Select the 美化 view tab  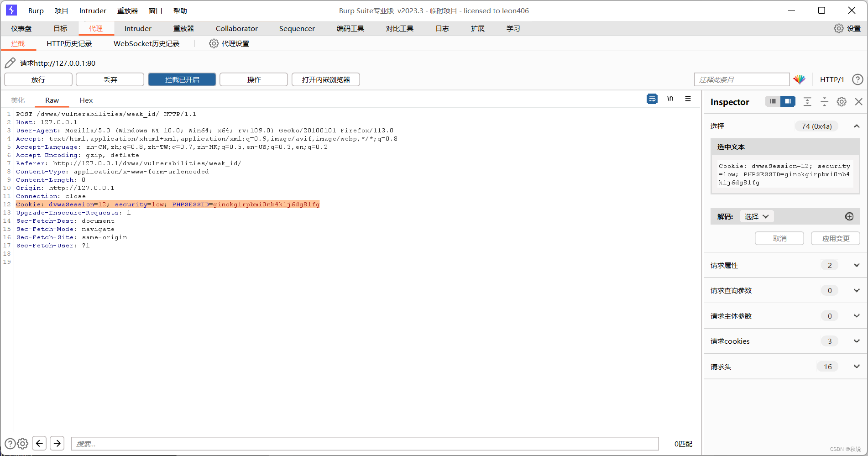(18, 100)
